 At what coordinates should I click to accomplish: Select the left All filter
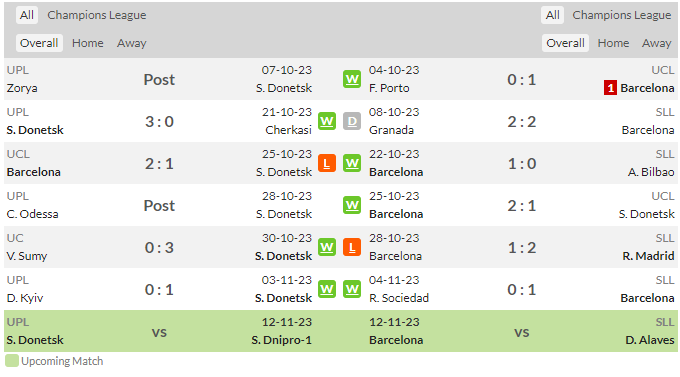[x=27, y=15]
